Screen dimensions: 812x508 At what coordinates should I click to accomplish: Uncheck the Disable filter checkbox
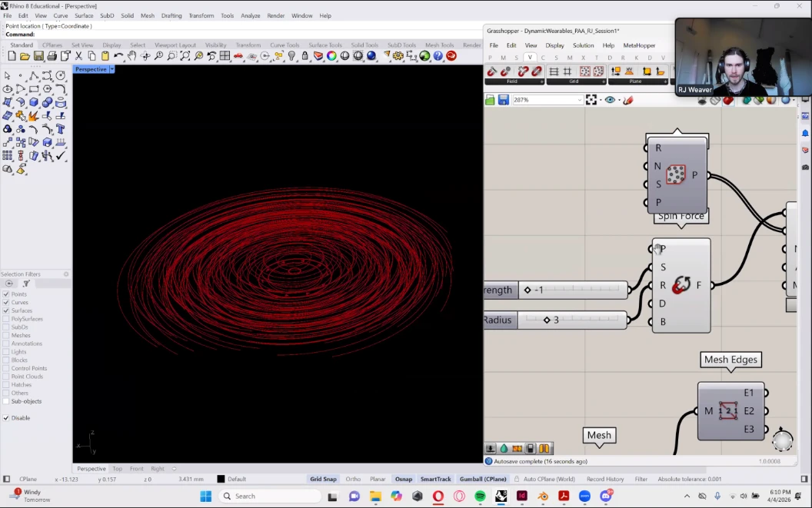(7, 418)
